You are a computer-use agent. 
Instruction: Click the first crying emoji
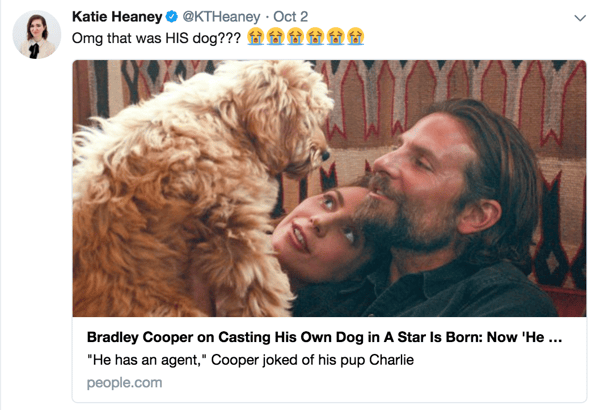pyautogui.click(x=256, y=38)
